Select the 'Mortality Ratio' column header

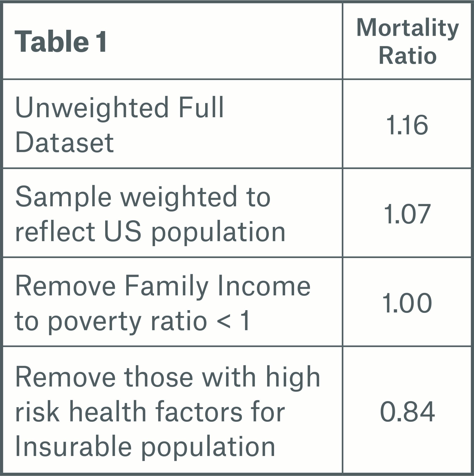point(408,41)
